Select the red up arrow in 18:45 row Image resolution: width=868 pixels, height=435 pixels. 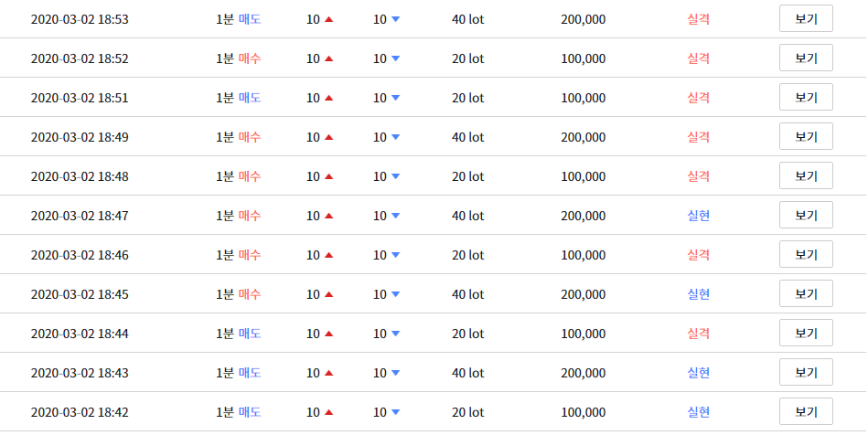pos(329,294)
